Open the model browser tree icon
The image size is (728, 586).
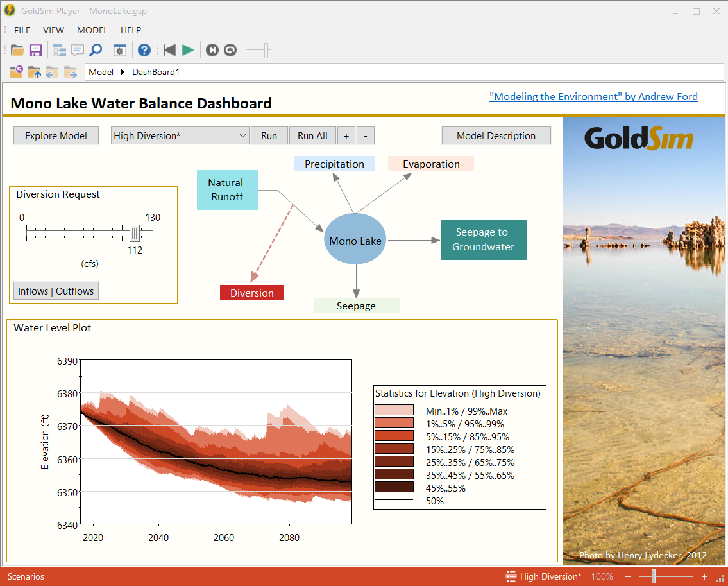(x=60, y=50)
